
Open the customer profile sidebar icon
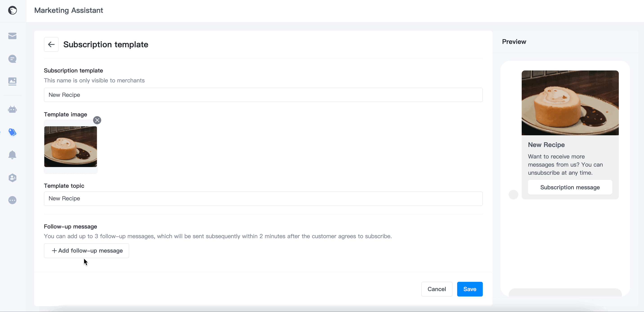click(12, 178)
